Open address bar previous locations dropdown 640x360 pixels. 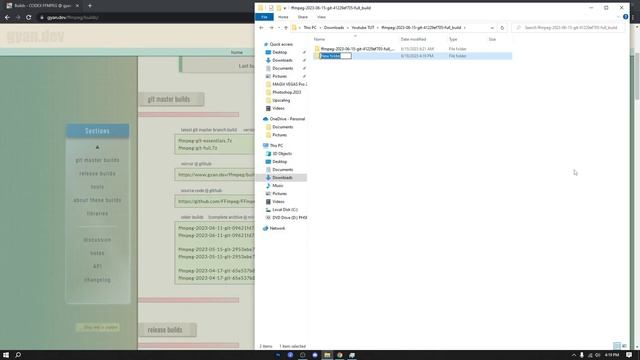click(492, 28)
